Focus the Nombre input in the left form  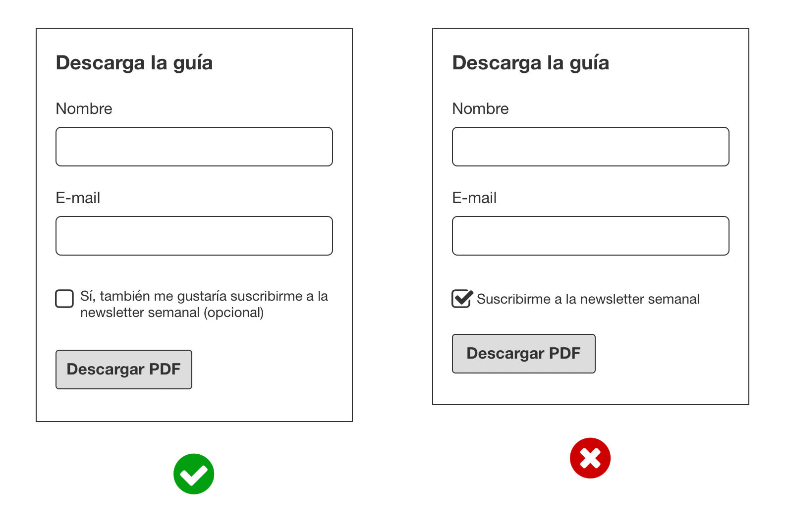point(194,147)
